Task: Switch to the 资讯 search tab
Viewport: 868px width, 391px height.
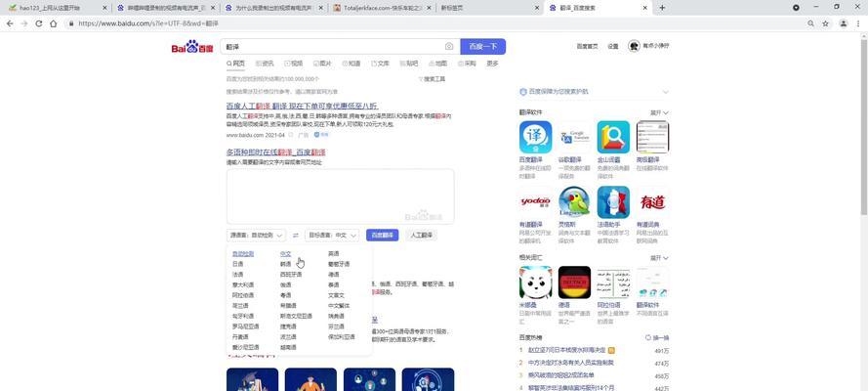Action: pos(265,64)
